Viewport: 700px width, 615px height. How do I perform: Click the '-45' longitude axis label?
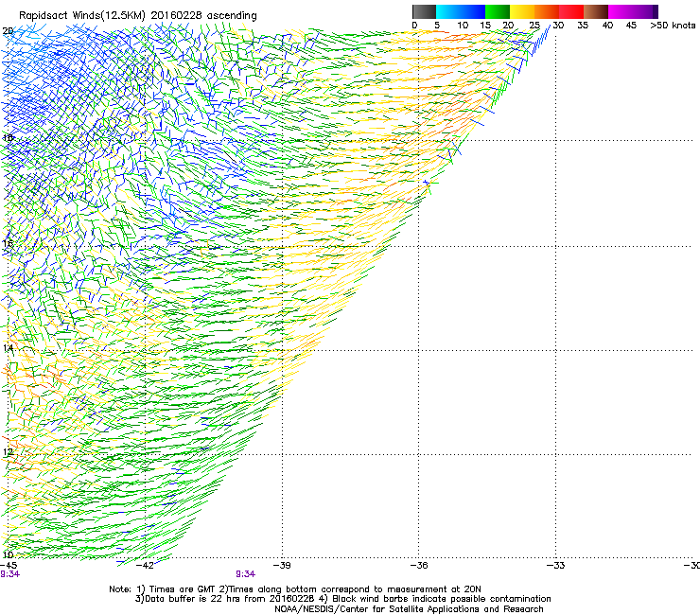click(9, 566)
